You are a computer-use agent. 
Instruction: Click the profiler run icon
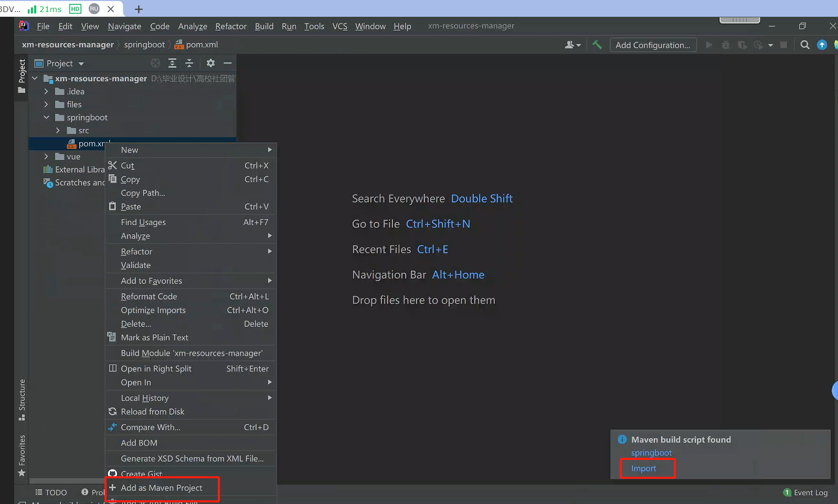[758, 45]
